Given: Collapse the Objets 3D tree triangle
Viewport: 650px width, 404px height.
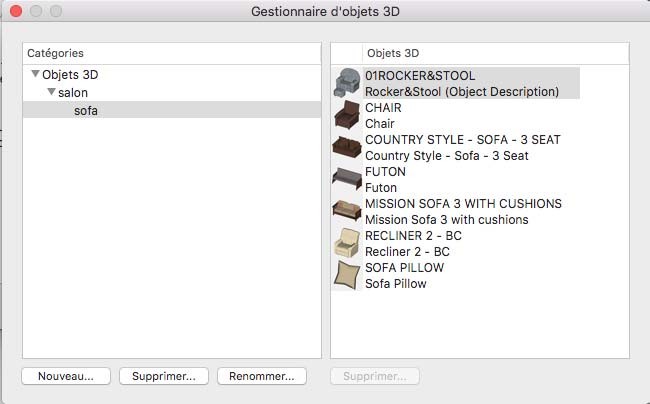Looking at the screenshot, I should [35, 74].
